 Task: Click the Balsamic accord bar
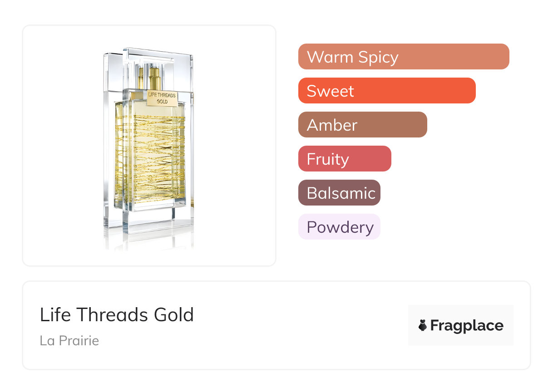point(339,193)
